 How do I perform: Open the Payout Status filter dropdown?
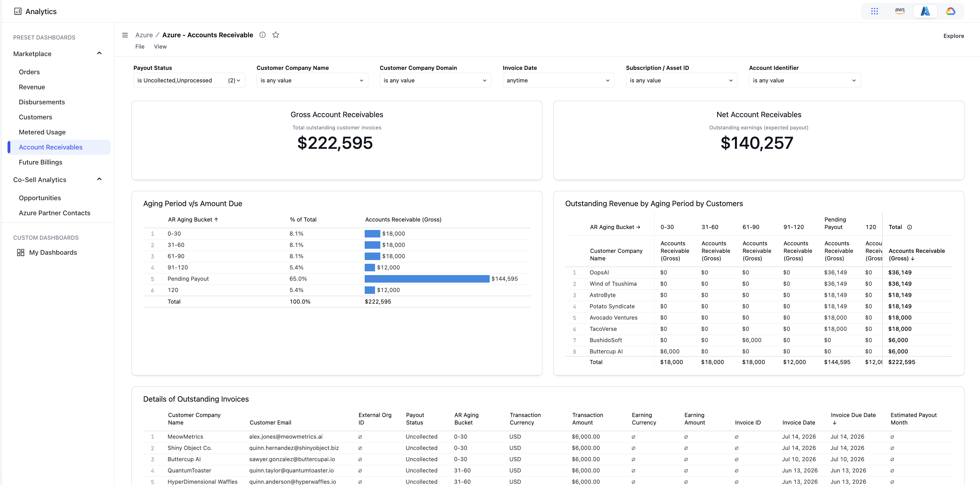189,80
